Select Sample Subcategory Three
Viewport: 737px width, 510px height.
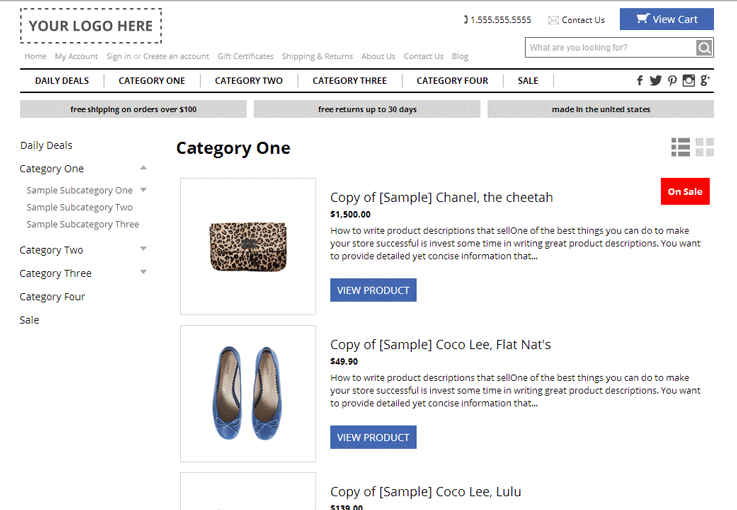click(83, 224)
